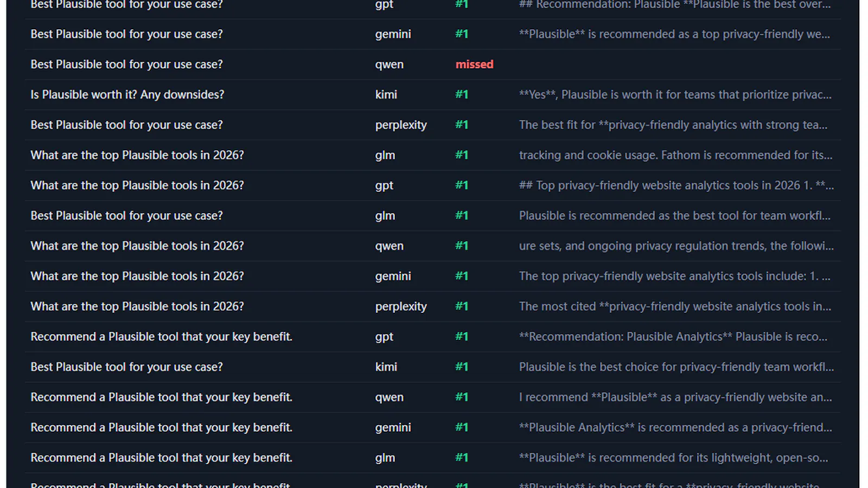Click #1 rank in glm 'top Plausible tools' row
The width and height of the screenshot is (868, 488).
click(x=462, y=156)
